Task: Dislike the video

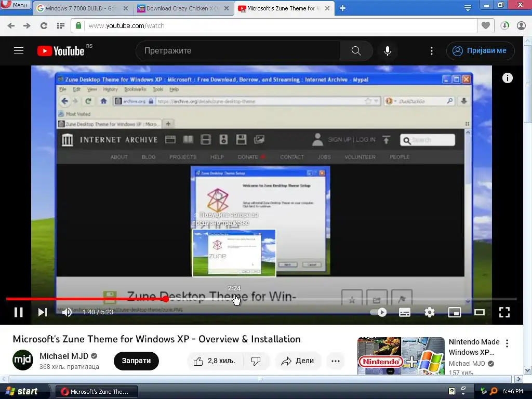Action: (x=256, y=361)
